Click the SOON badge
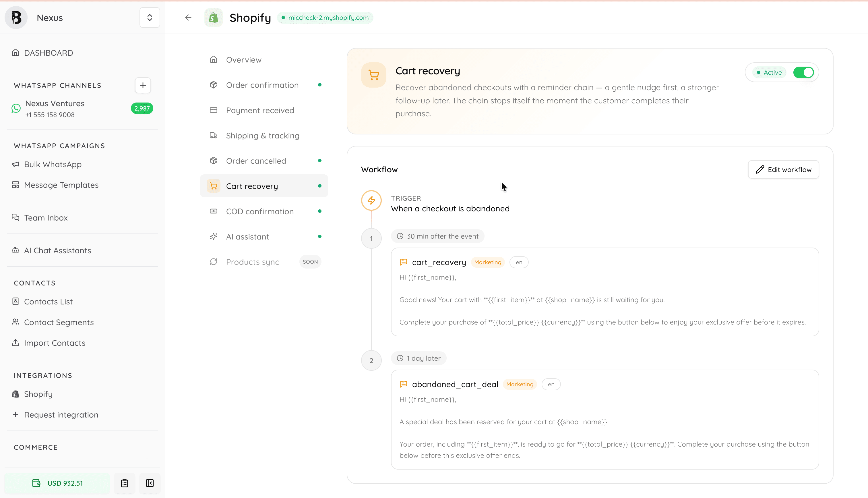868x498 pixels. pos(310,262)
